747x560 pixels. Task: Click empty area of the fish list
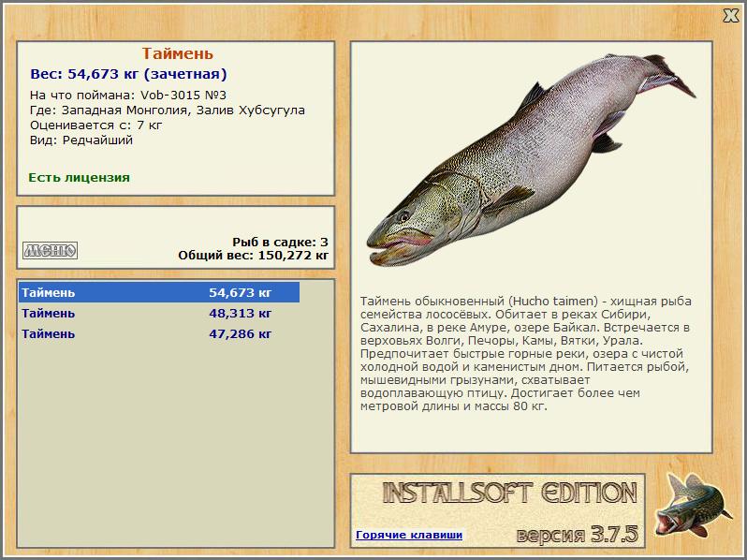175,443
